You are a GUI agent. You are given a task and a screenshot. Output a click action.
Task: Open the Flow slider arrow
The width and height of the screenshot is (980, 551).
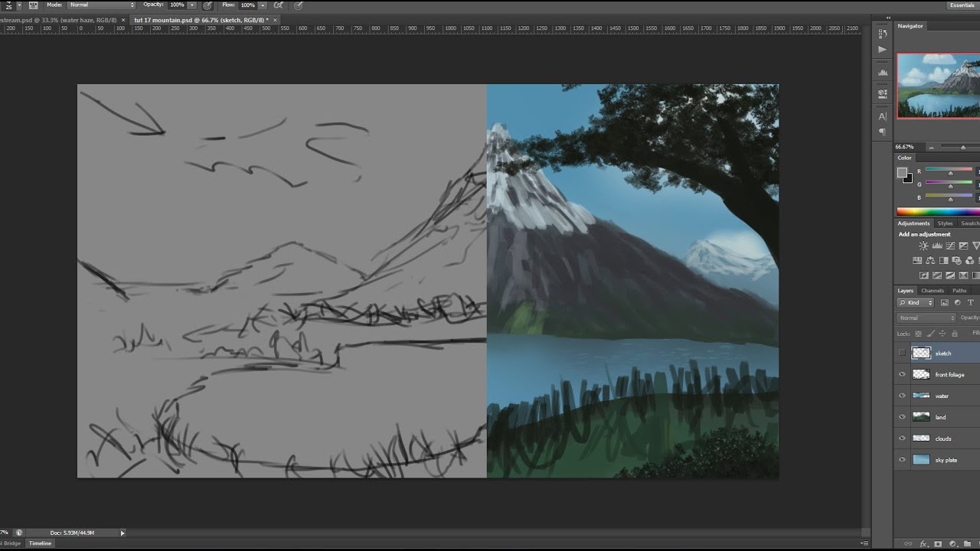pyautogui.click(x=263, y=5)
